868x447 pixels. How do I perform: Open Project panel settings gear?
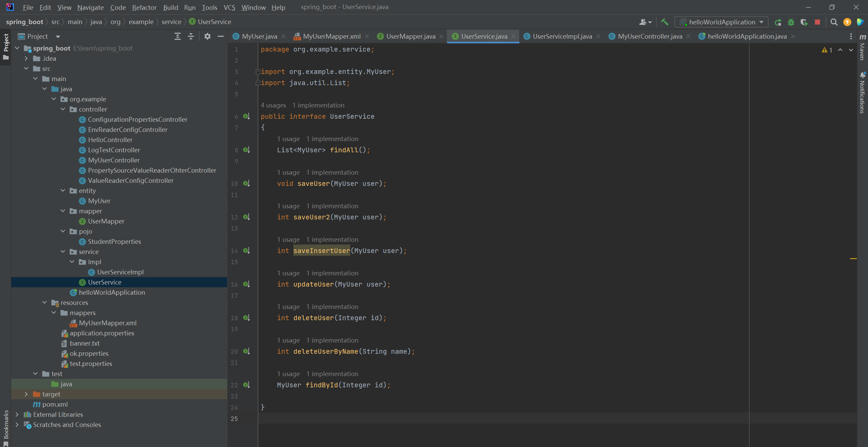208,36
